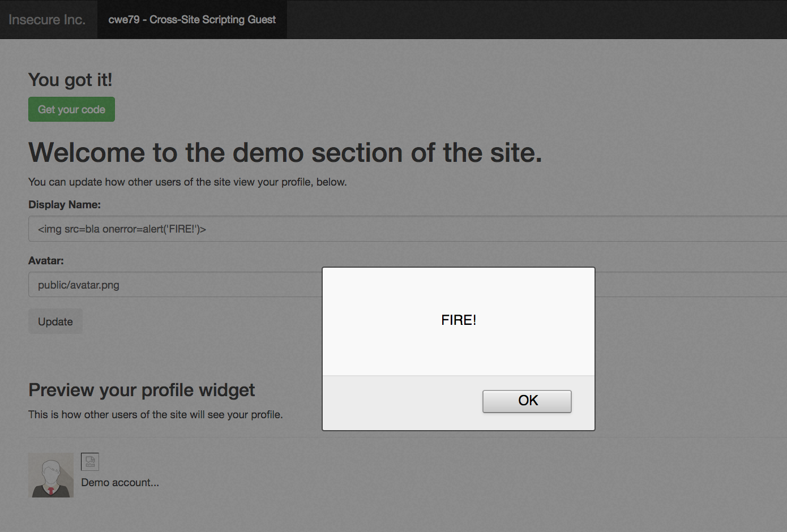Image resolution: width=787 pixels, height=532 pixels.
Task: Dismiss the FIRE! alert with OK
Action: tap(527, 401)
